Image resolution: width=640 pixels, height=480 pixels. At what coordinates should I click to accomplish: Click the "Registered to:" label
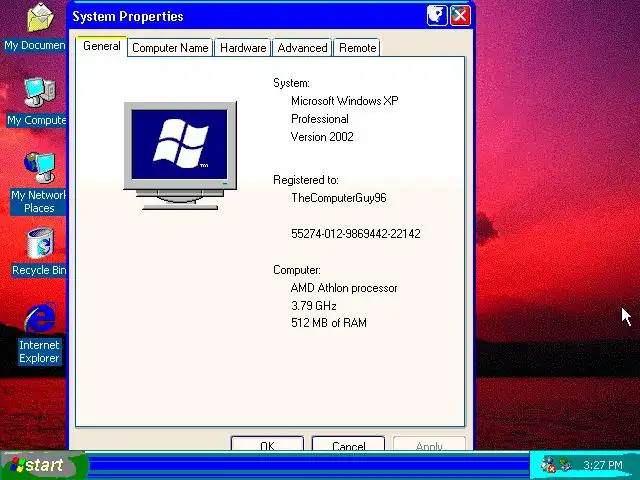coord(306,180)
